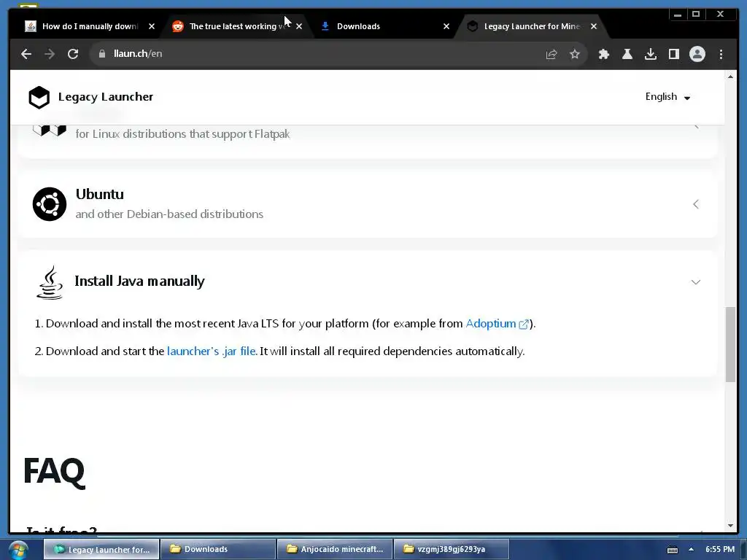
Task: Open Anjocaido minecraft folder in taskbar
Action: coord(335,550)
